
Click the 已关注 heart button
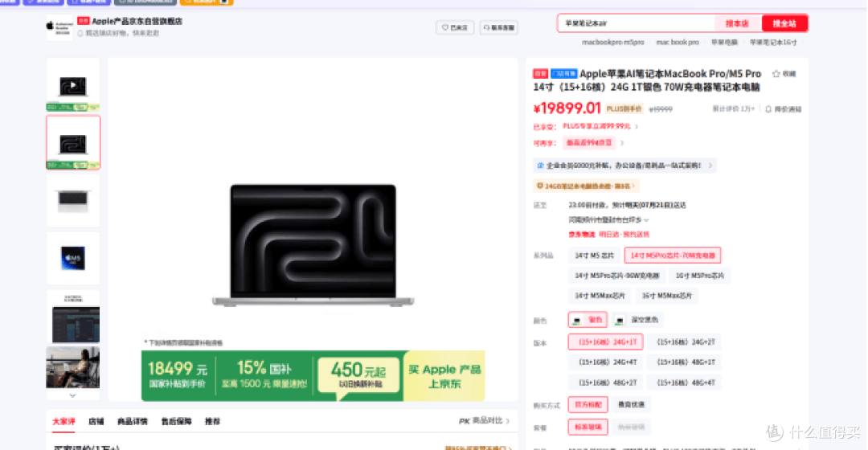pos(454,27)
